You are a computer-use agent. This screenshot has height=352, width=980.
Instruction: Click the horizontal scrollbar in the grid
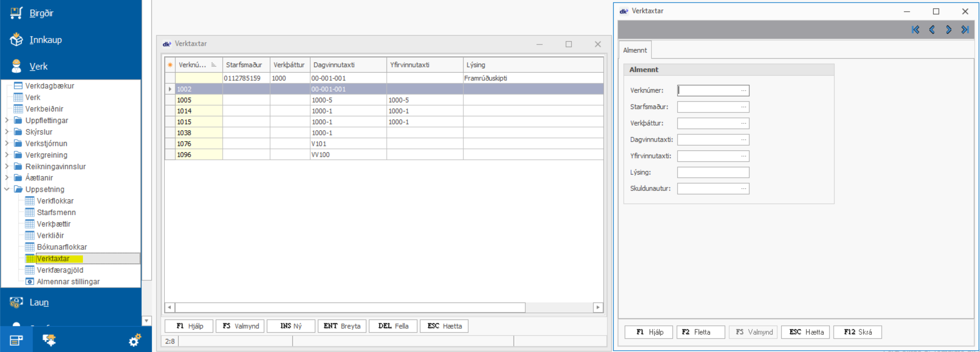pos(350,307)
